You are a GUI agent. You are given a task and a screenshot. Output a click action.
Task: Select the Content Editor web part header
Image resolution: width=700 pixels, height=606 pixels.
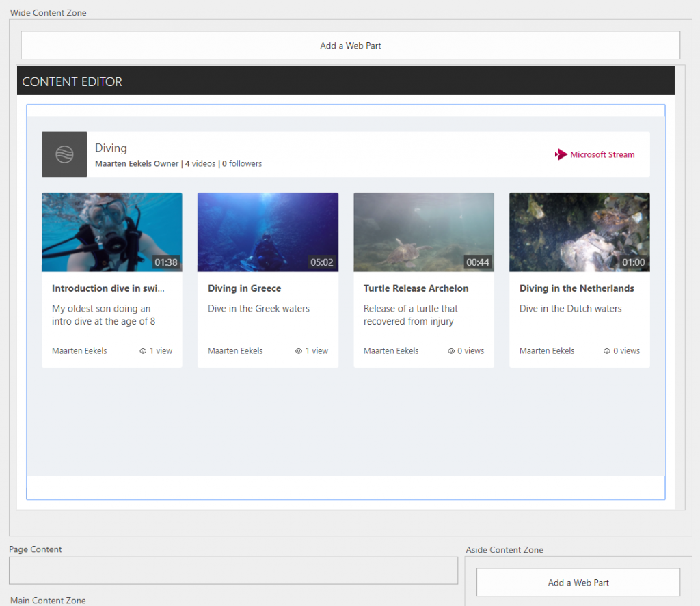(x=345, y=81)
